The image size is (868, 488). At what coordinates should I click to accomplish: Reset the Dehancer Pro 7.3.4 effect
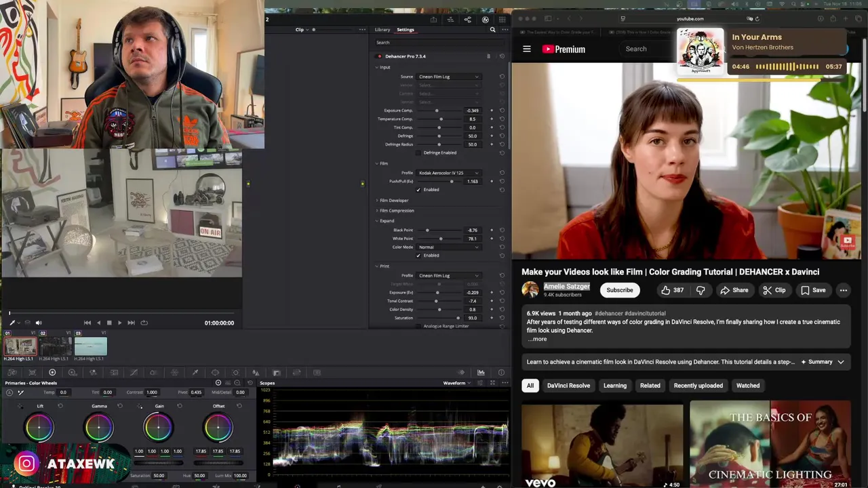point(502,56)
